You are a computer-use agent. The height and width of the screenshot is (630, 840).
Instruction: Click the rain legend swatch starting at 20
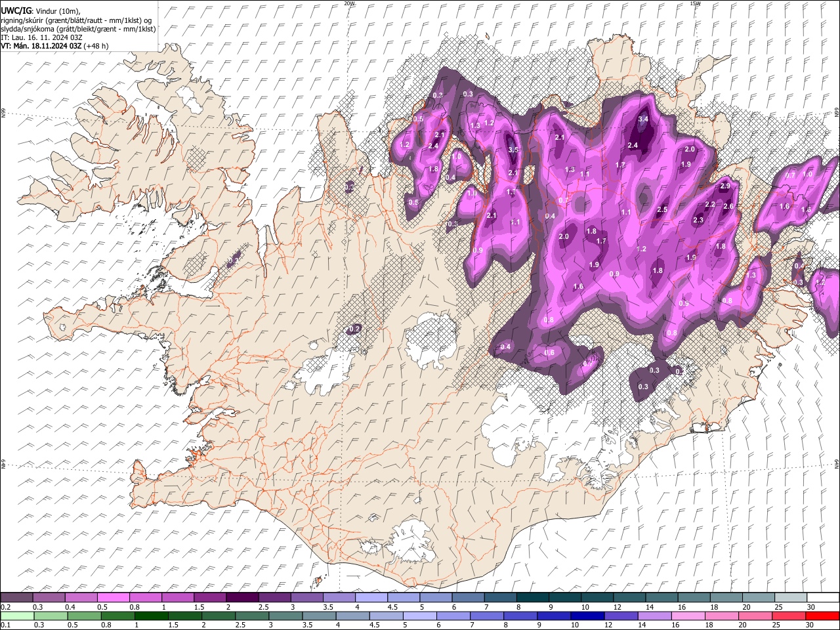[x=755, y=616]
